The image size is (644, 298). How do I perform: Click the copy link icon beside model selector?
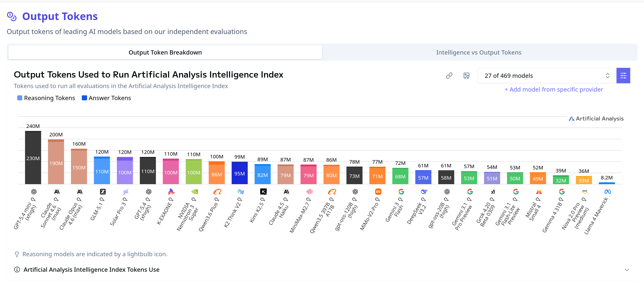449,76
